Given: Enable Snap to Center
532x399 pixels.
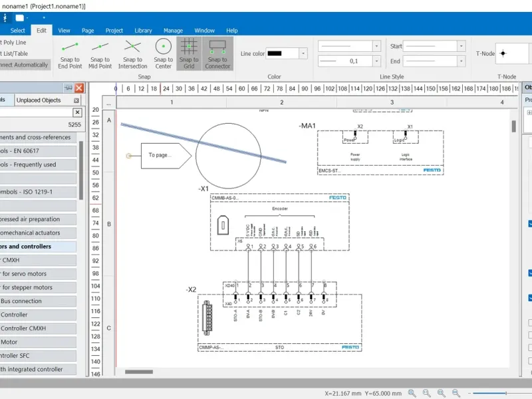Looking at the screenshot, I should 163,54.
